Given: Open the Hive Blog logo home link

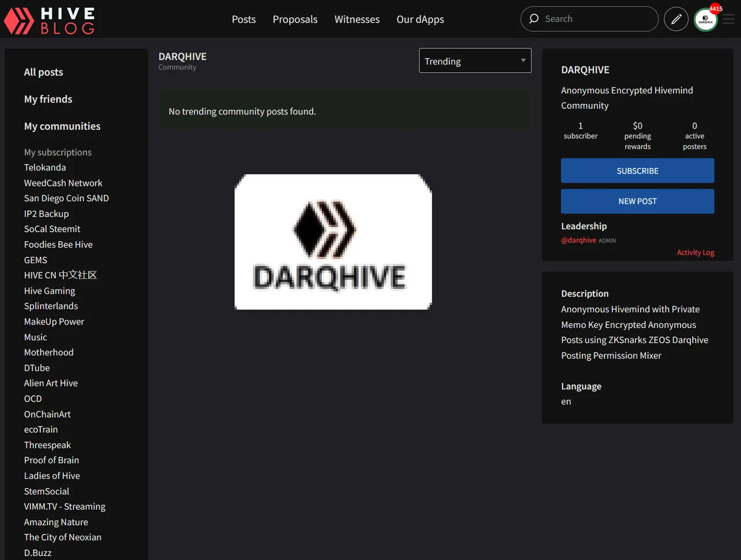Looking at the screenshot, I should [49, 20].
